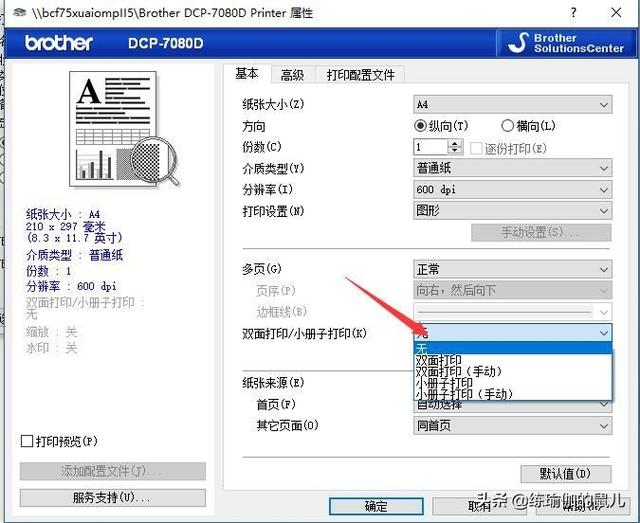Choose 双面打印（手动） option in the list
Image resolution: width=640 pixels, height=523 pixels.
[x=513, y=371]
